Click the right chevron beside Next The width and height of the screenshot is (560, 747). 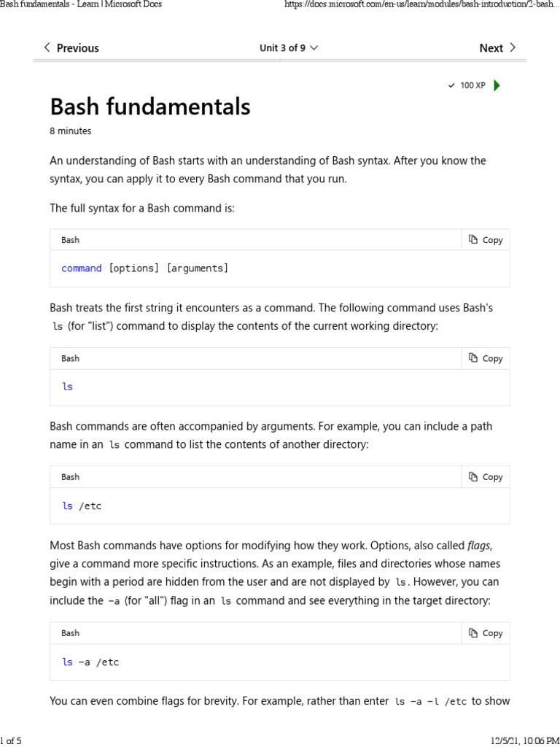tap(513, 48)
